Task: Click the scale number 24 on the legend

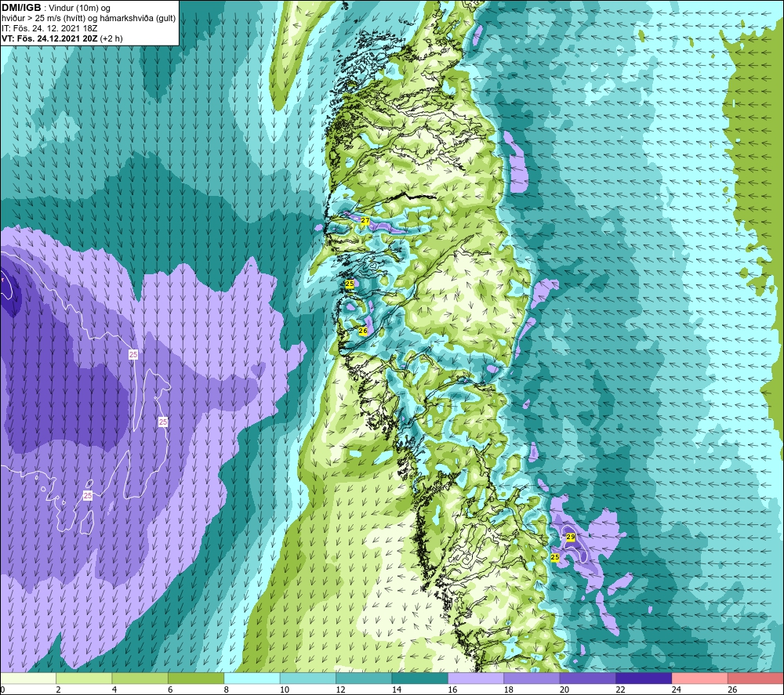Action: (x=677, y=690)
